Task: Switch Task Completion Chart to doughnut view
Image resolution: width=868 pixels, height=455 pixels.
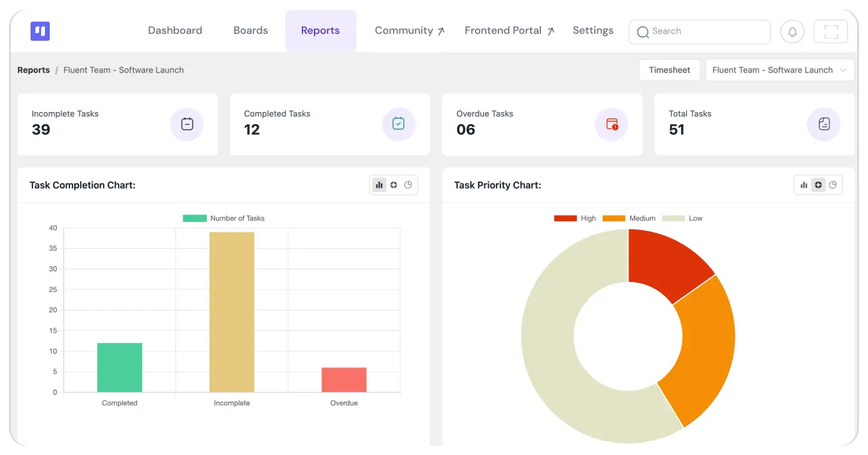Action: click(x=394, y=185)
